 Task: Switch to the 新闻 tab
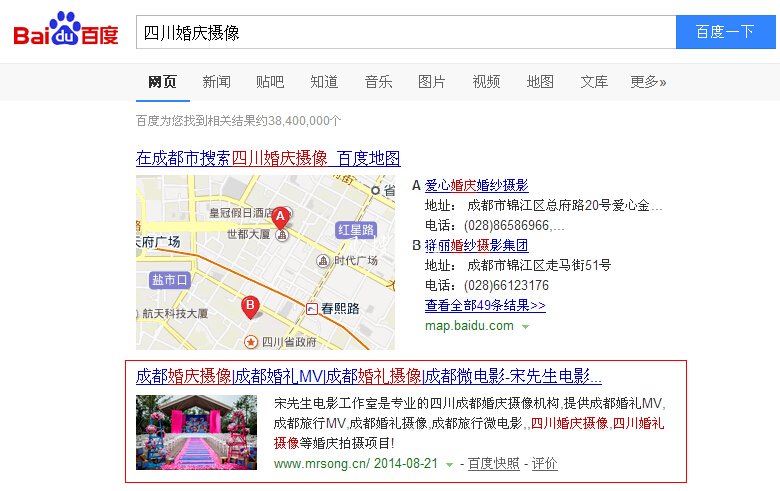click(216, 82)
